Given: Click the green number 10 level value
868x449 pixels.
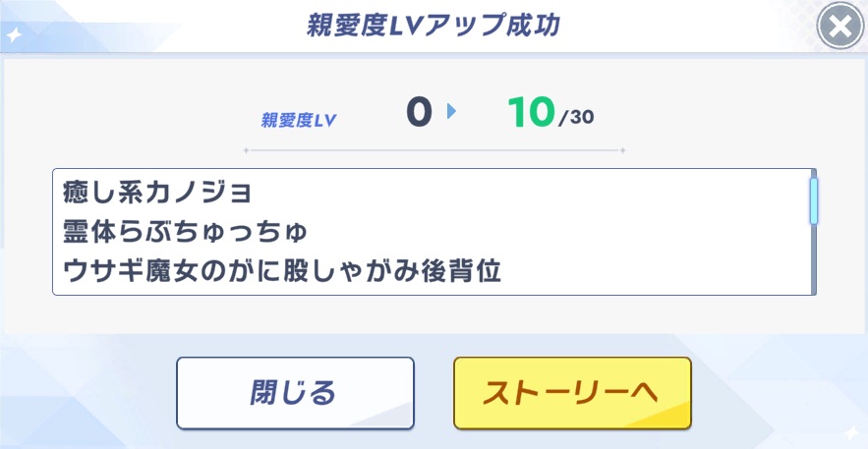Looking at the screenshot, I should (x=531, y=113).
